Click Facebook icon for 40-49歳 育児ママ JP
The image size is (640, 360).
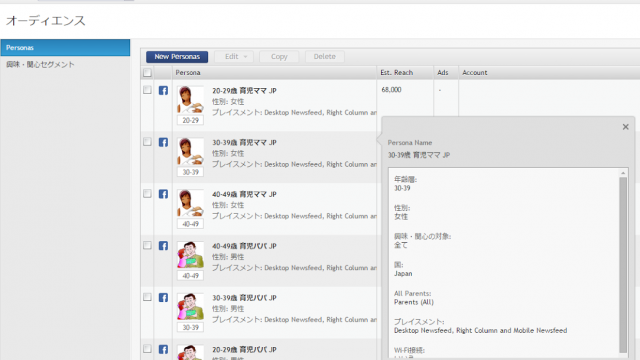(163, 194)
